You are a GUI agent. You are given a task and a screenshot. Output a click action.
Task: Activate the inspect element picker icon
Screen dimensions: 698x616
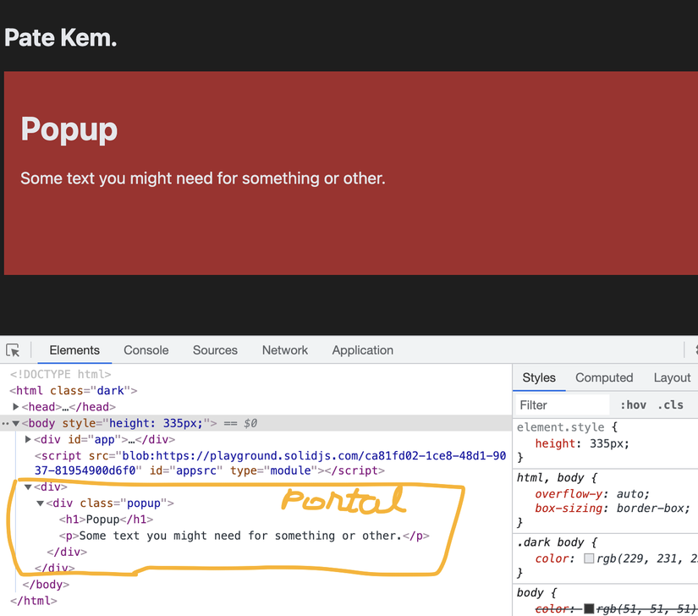pos(13,350)
